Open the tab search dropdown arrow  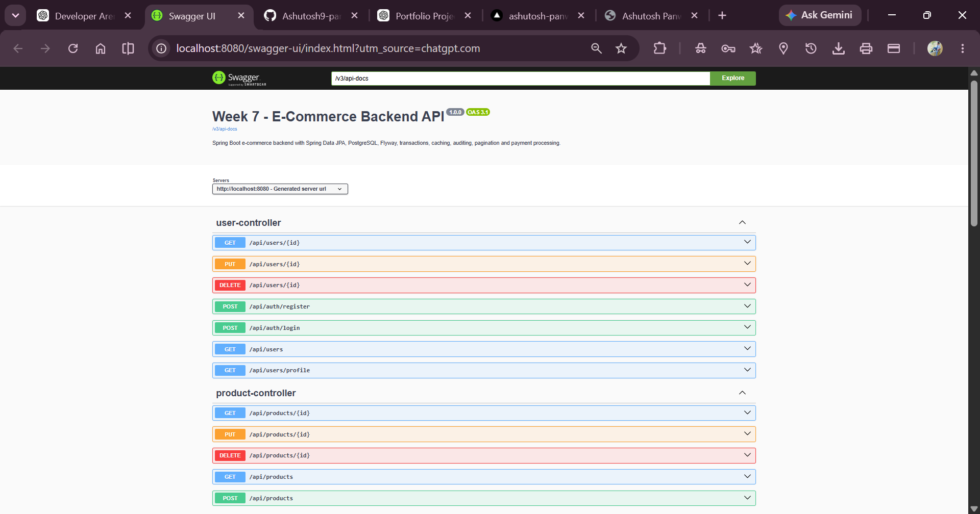(x=15, y=15)
